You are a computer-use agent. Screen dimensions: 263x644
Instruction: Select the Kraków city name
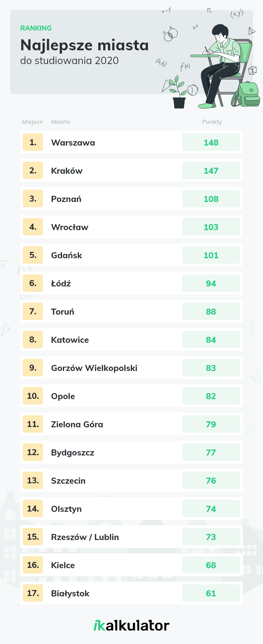pos(67,171)
